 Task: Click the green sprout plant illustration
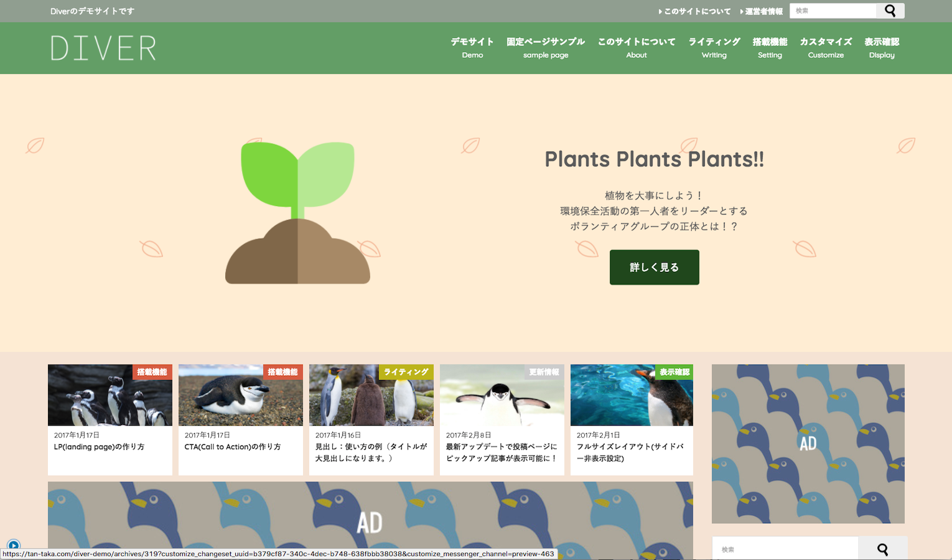[297, 213]
